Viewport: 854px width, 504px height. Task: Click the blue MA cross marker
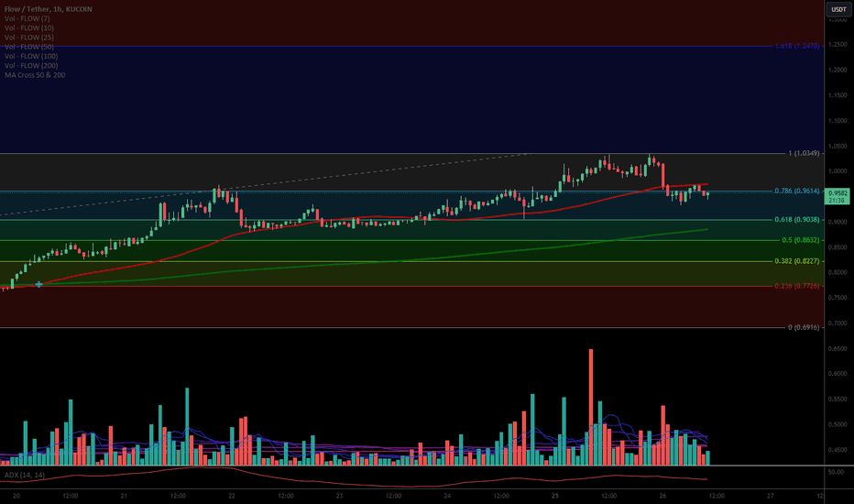tap(38, 284)
